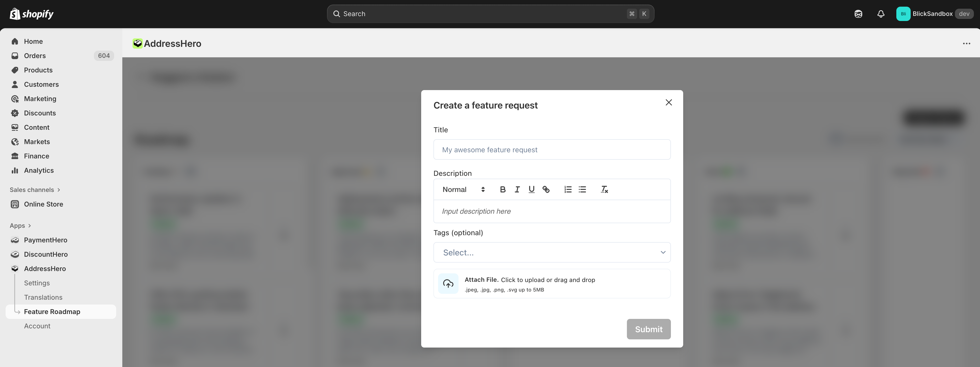The width and height of the screenshot is (980, 367).
Task: Open the Normal heading style dropdown
Action: pyautogui.click(x=463, y=189)
